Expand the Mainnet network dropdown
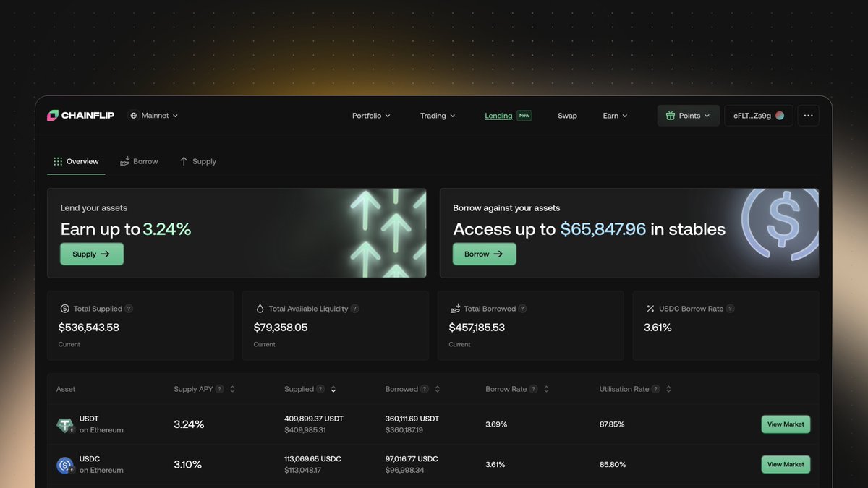Screen dimensions: 868x488 153,116
